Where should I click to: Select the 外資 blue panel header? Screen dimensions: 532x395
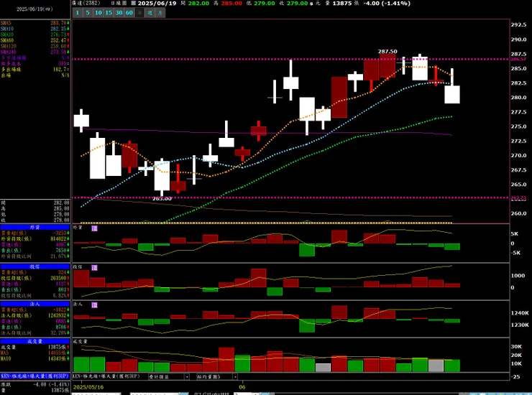35,228
